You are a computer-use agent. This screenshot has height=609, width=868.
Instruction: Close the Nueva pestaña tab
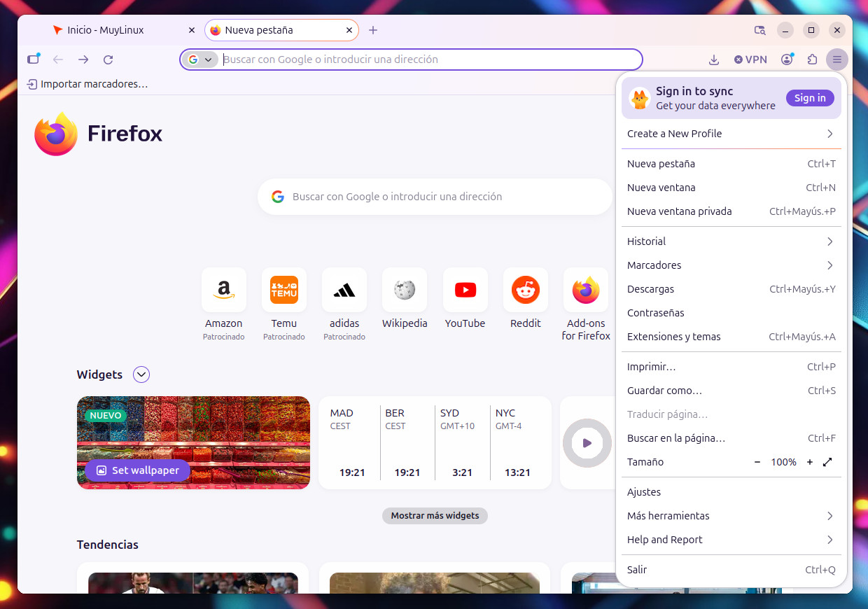pyautogui.click(x=349, y=30)
